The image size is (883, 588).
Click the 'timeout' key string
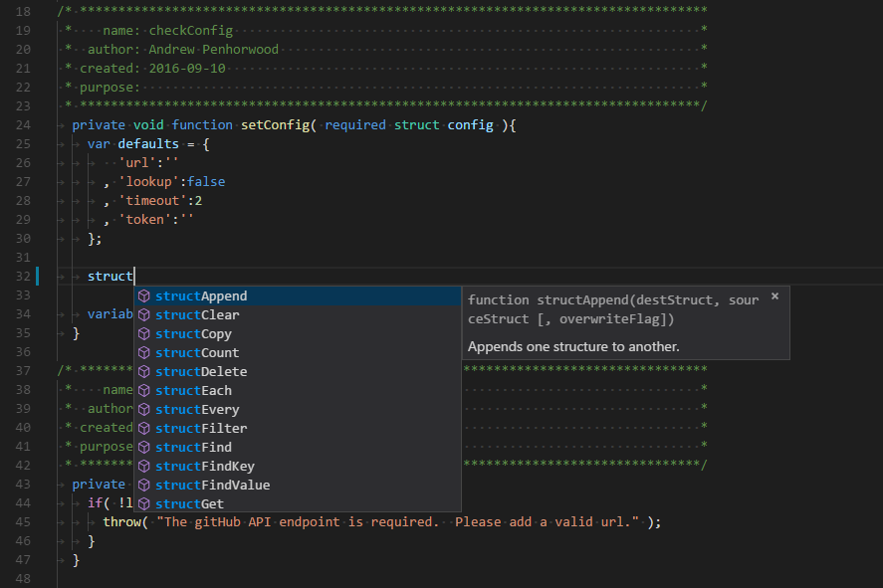click(152, 201)
